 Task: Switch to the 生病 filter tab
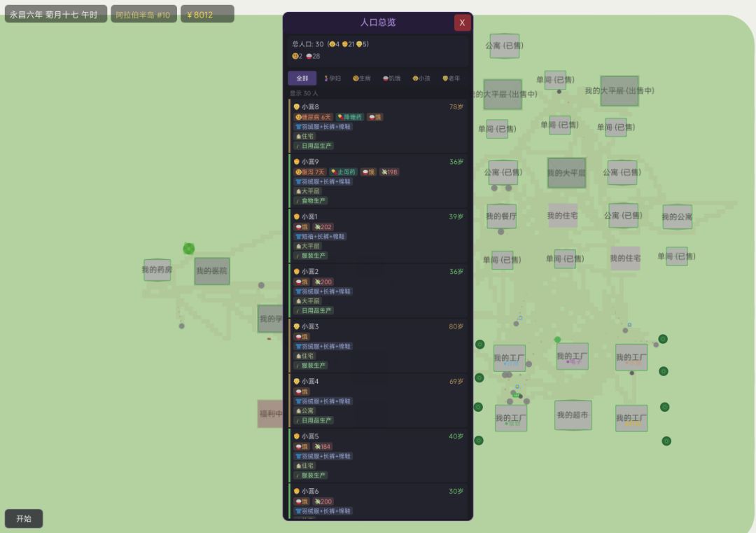[x=362, y=78]
